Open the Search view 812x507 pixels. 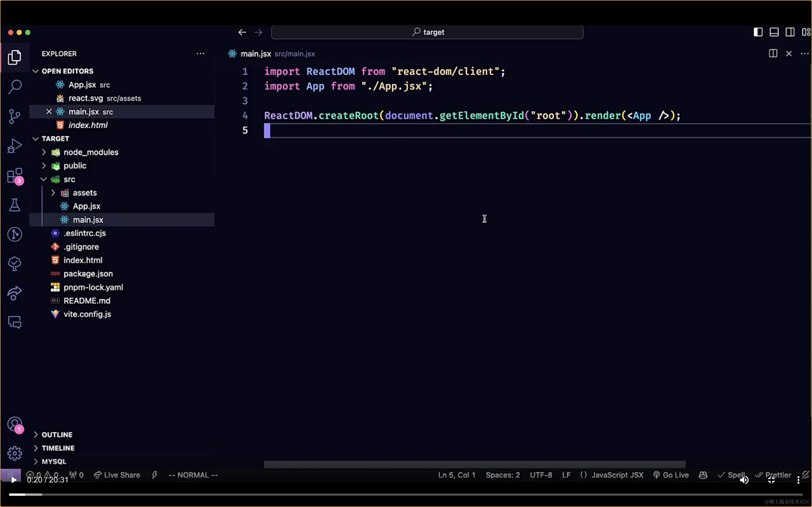14,86
